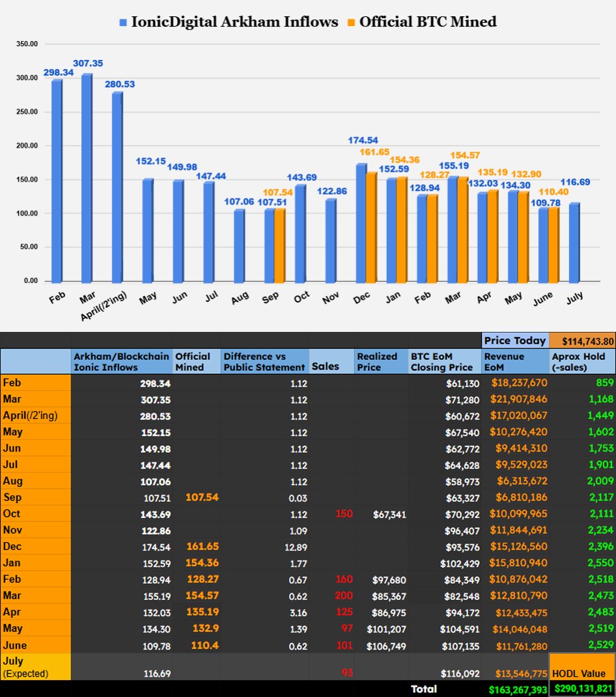Click the 'Aprox Hold (-sales)' column header
Viewport: 616px width, 697px height.
tap(582, 361)
